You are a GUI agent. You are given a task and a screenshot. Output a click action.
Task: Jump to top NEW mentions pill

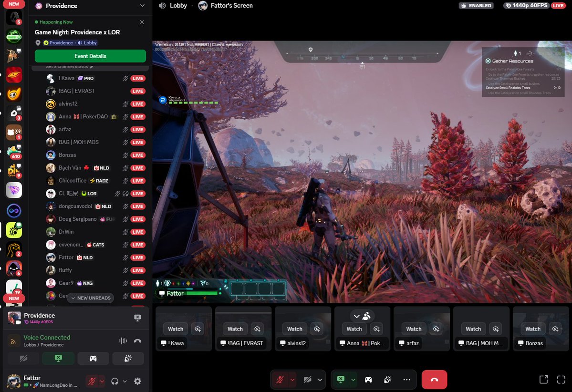pos(14,4)
